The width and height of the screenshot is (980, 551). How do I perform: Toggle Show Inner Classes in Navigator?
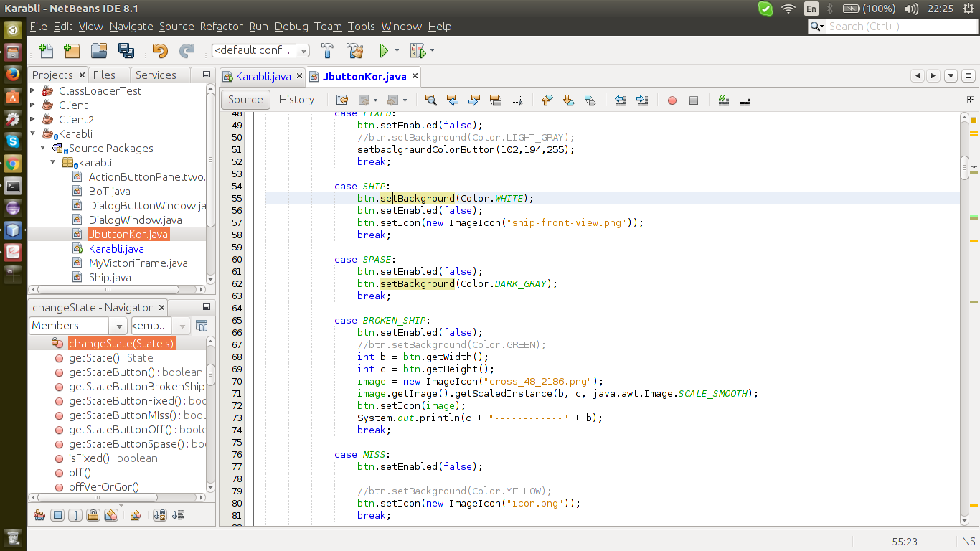110,515
